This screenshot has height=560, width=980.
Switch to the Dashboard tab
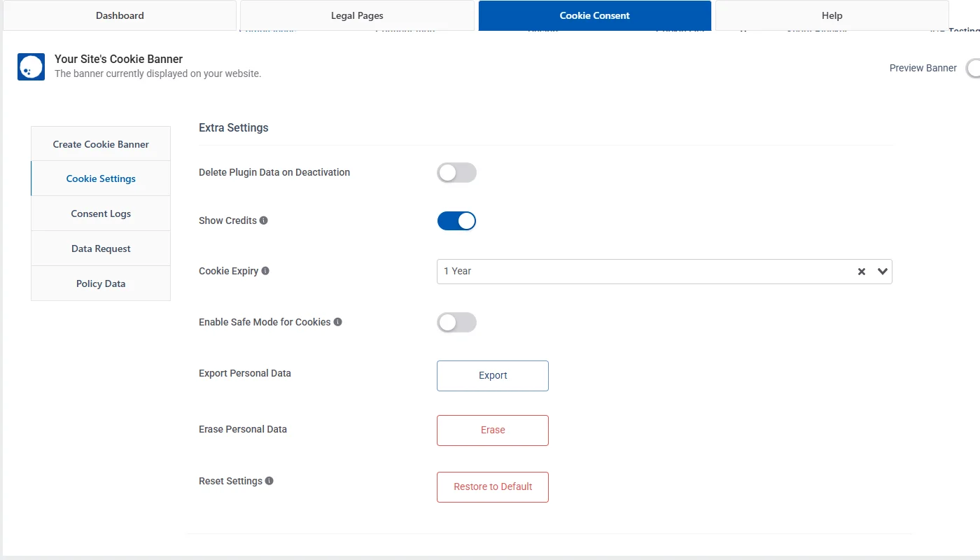click(x=120, y=15)
